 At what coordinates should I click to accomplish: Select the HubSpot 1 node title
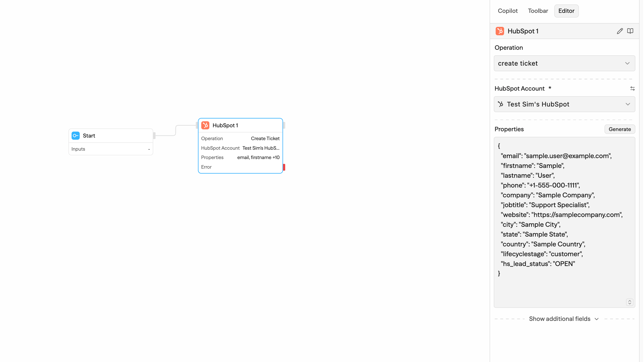(x=225, y=125)
